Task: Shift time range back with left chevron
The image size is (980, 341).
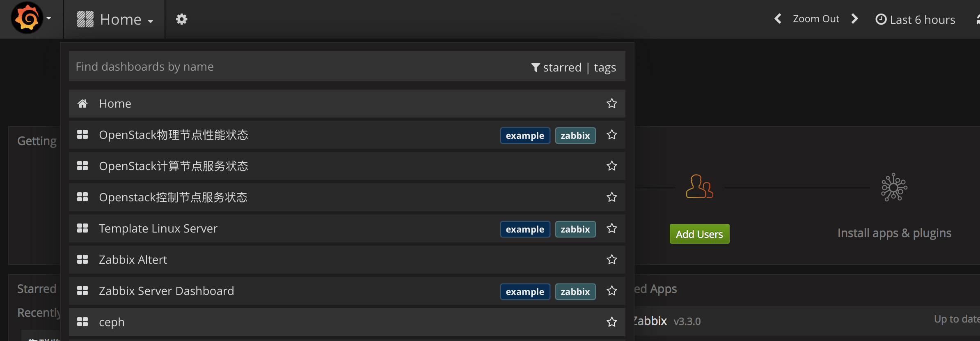Action: (x=778, y=19)
